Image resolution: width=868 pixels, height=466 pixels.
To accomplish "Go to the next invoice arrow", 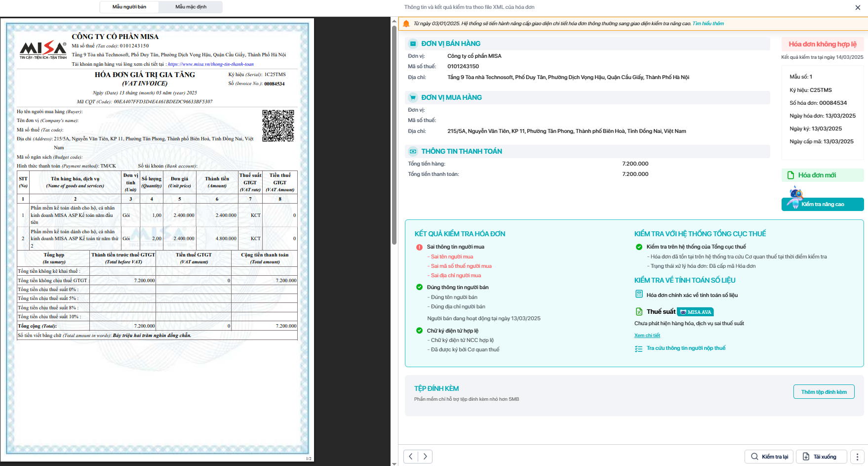I will click(425, 457).
